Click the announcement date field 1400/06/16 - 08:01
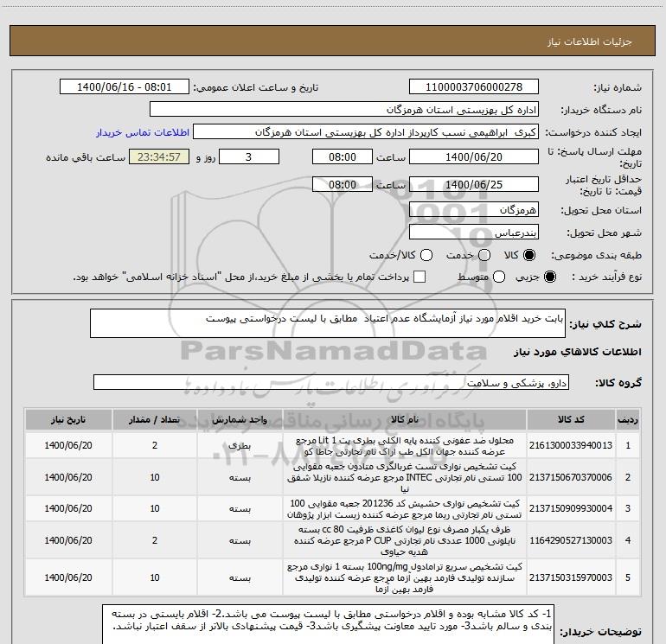 coord(124,86)
